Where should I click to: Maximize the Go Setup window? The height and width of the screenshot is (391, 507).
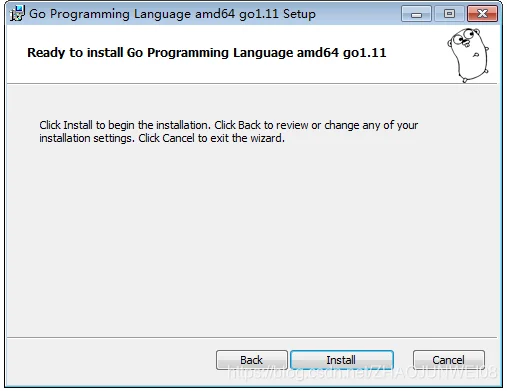449,14
